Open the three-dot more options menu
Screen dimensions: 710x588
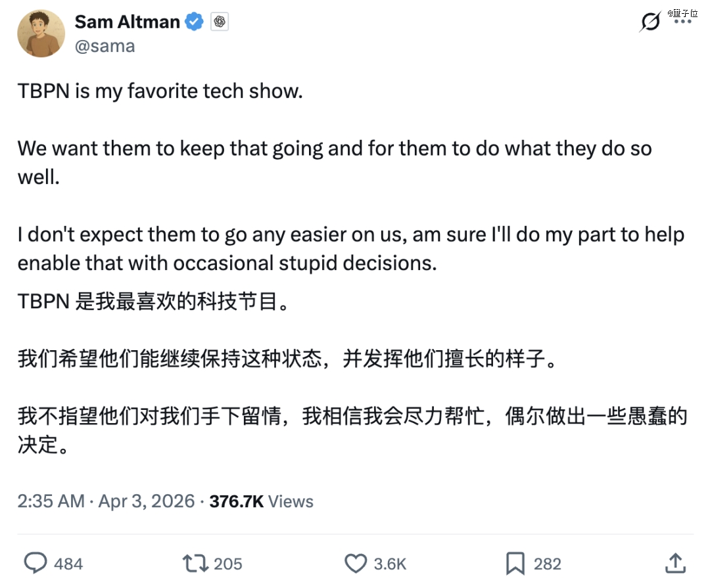point(683,22)
